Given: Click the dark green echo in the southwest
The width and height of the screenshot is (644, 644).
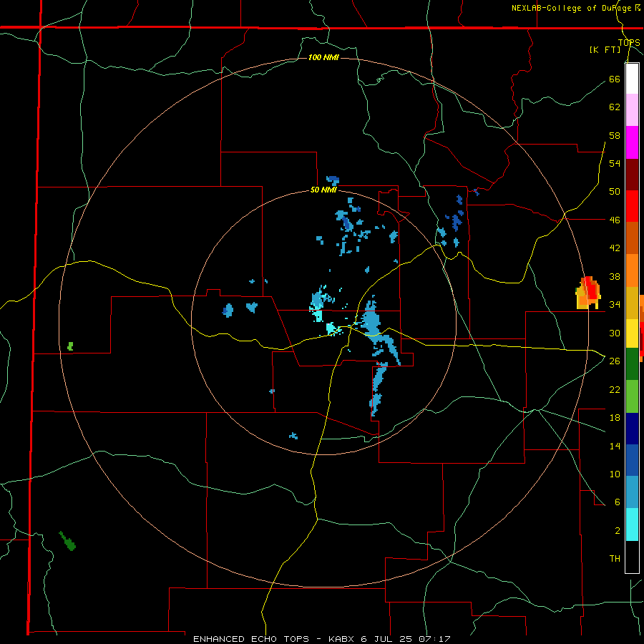Looking at the screenshot, I should 67,541.
